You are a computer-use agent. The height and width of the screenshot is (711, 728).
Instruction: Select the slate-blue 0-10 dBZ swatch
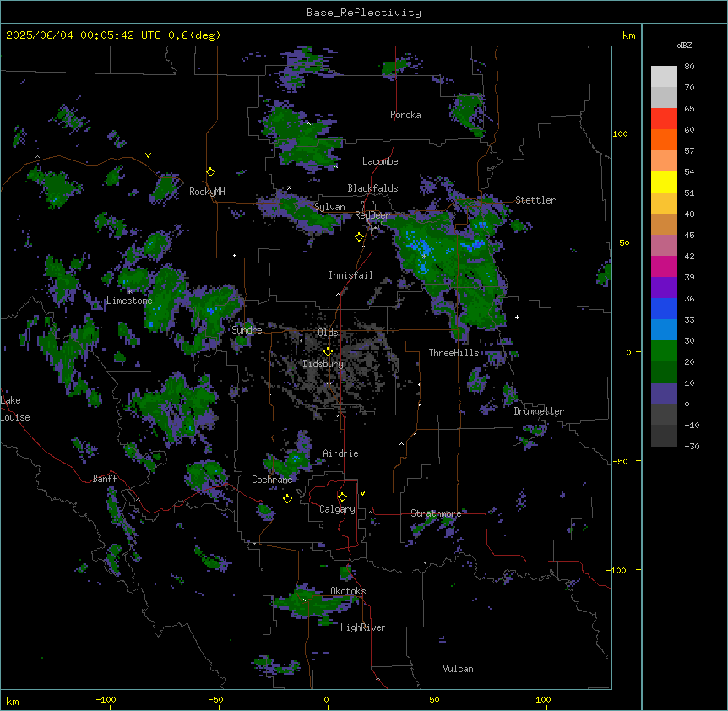[x=664, y=393]
